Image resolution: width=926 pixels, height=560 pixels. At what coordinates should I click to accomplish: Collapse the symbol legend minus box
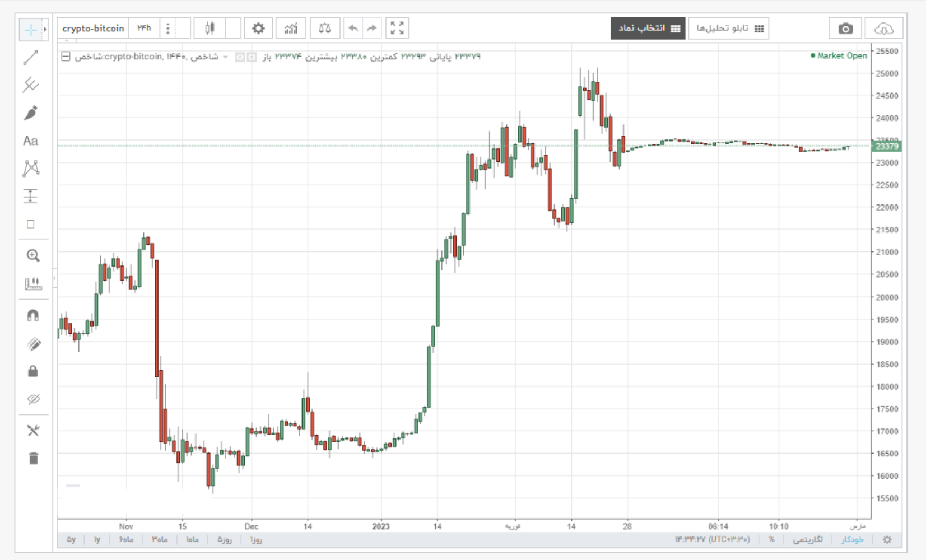click(x=66, y=57)
